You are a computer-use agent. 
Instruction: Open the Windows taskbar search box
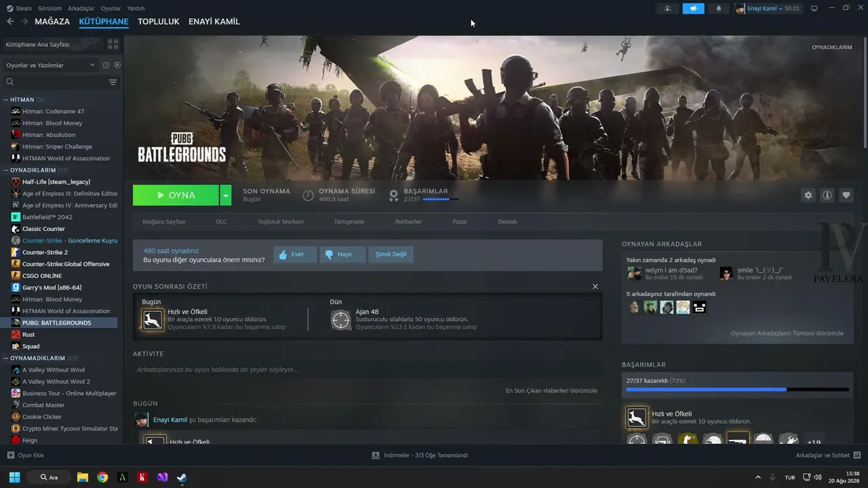(48, 477)
